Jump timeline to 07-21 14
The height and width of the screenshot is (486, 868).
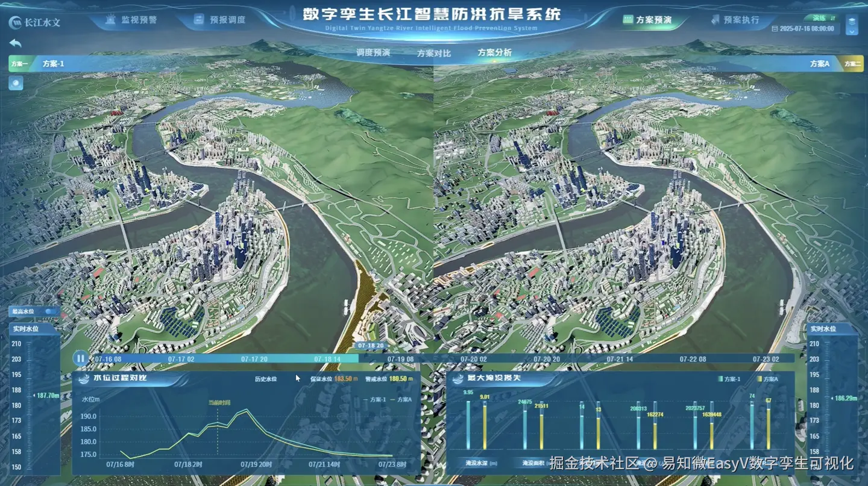click(620, 358)
